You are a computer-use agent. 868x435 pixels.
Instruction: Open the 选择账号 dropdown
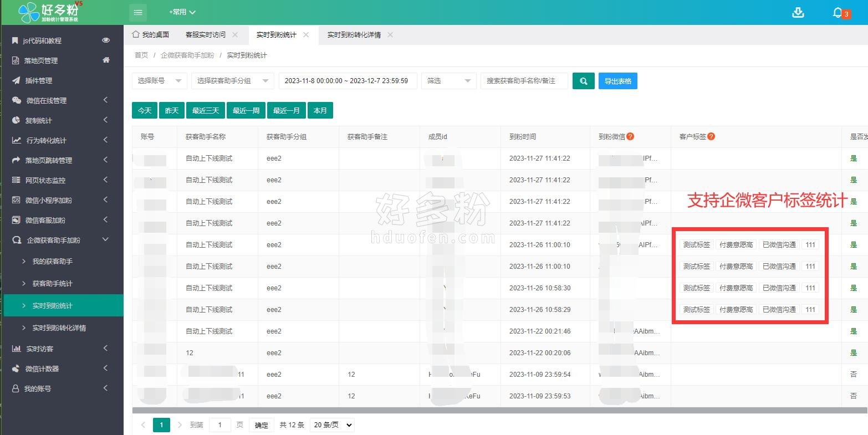[159, 81]
